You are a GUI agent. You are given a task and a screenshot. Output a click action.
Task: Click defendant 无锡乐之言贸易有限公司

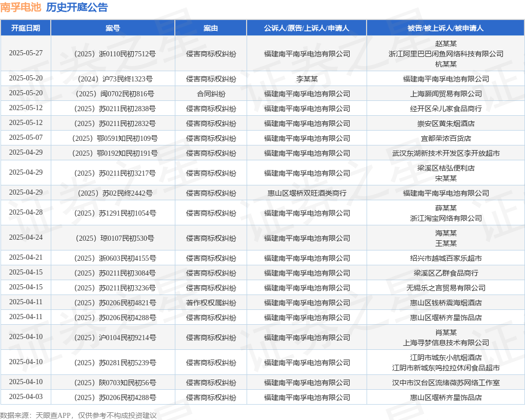[446, 288]
